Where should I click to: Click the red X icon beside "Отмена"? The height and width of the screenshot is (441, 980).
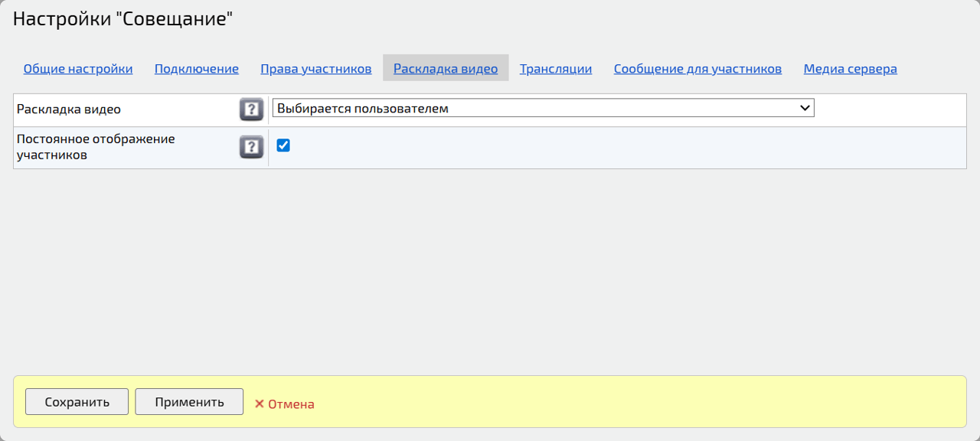pos(259,403)
